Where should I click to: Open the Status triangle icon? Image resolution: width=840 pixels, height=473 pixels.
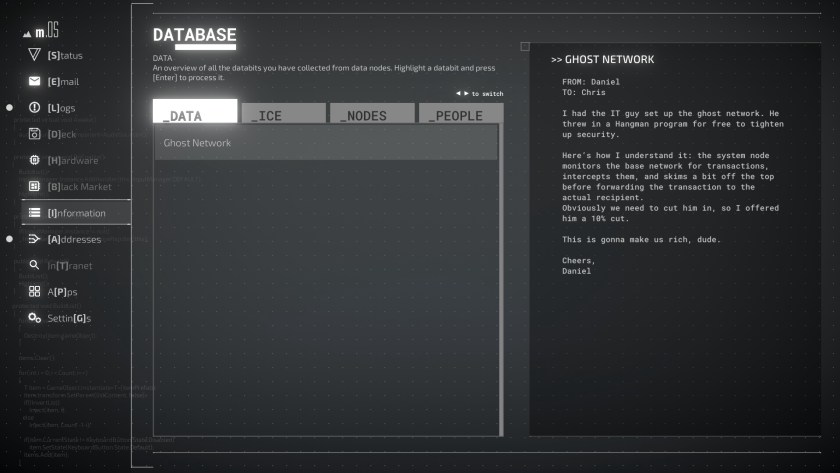point(35,55)
